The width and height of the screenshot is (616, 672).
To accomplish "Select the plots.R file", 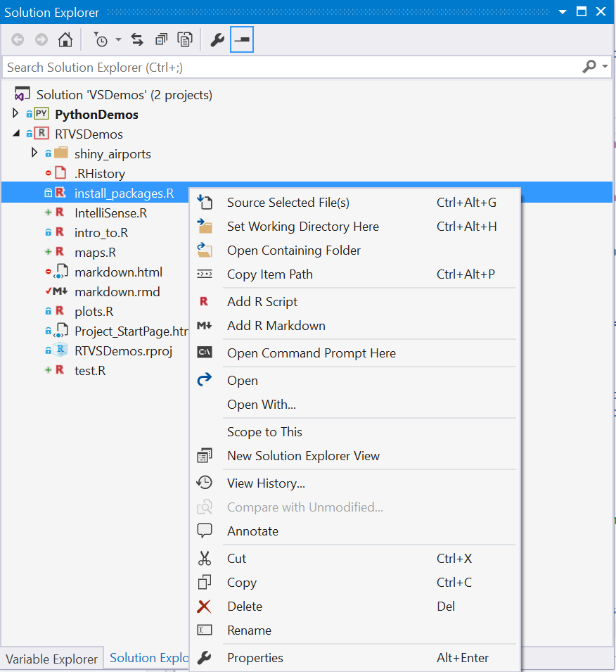I will point(94,312).
